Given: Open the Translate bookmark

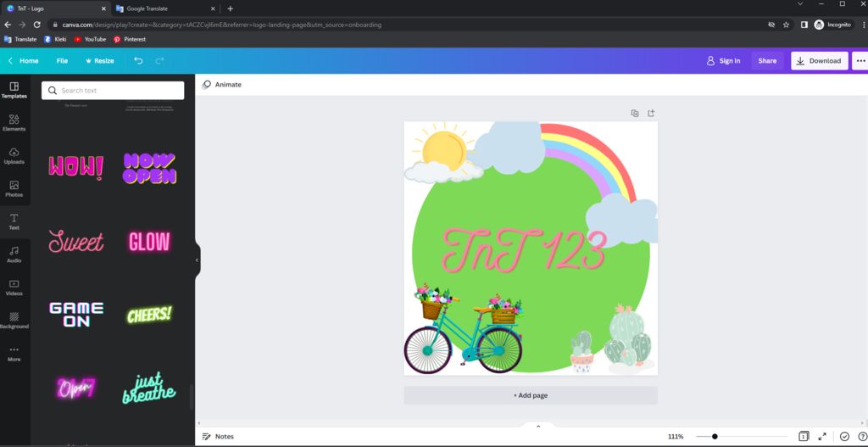Looking at the screenshot, I should point(20,39).
